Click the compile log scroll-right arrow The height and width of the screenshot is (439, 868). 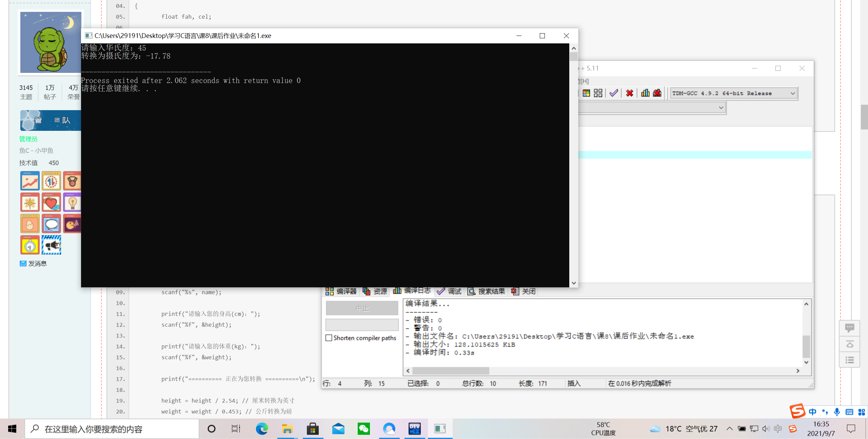(798, 371)
